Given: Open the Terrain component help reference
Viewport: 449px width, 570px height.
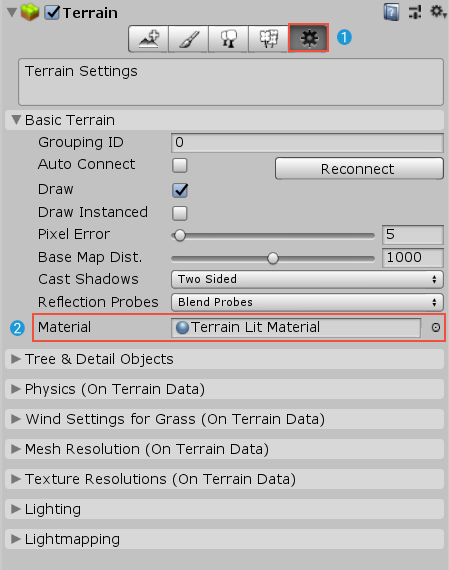Looking at the screenshot, I should [x=391, y=12].
